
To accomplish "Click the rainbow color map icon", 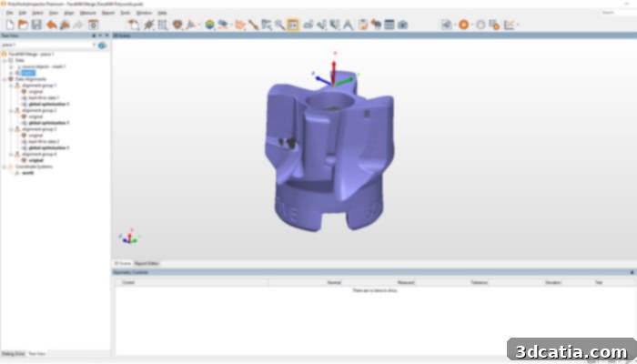I will point(209,25).
